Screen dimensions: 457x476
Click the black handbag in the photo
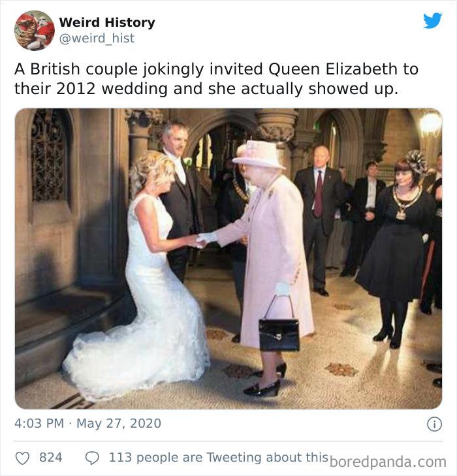279,333
